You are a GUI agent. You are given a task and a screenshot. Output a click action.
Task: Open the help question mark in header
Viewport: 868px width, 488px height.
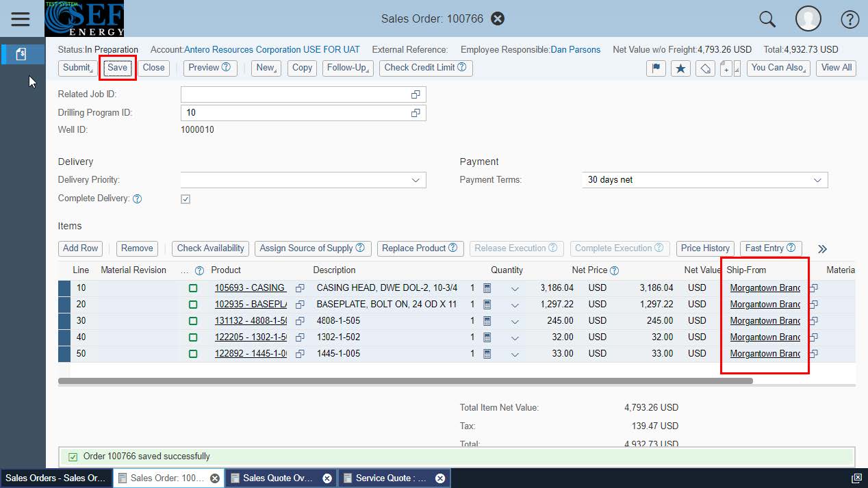(x=850, y=19)
